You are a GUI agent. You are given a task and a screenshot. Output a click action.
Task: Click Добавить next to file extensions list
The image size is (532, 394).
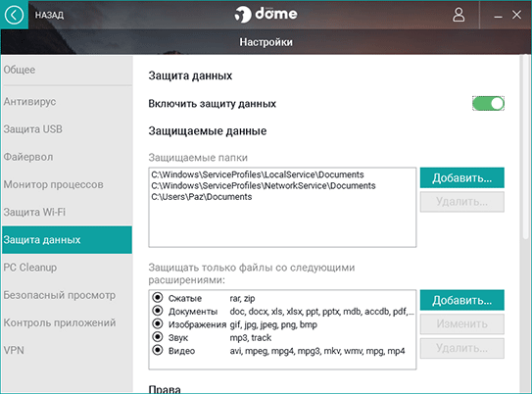(462, 300)
